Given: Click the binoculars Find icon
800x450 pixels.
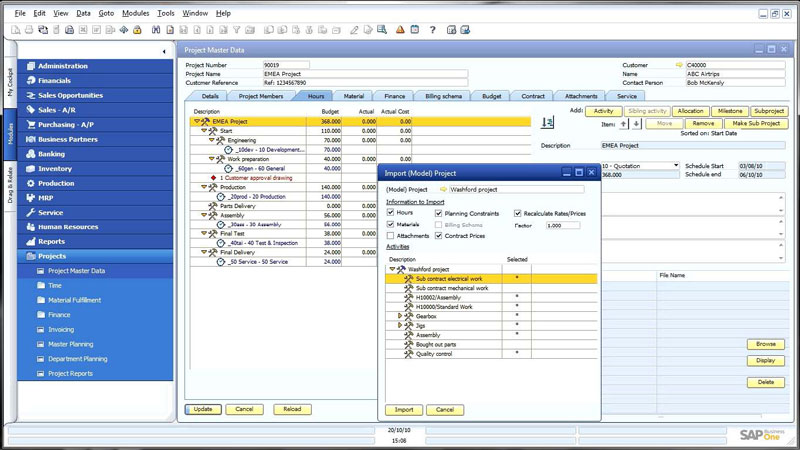Looking at the screenshot, I should click(156, 30).
